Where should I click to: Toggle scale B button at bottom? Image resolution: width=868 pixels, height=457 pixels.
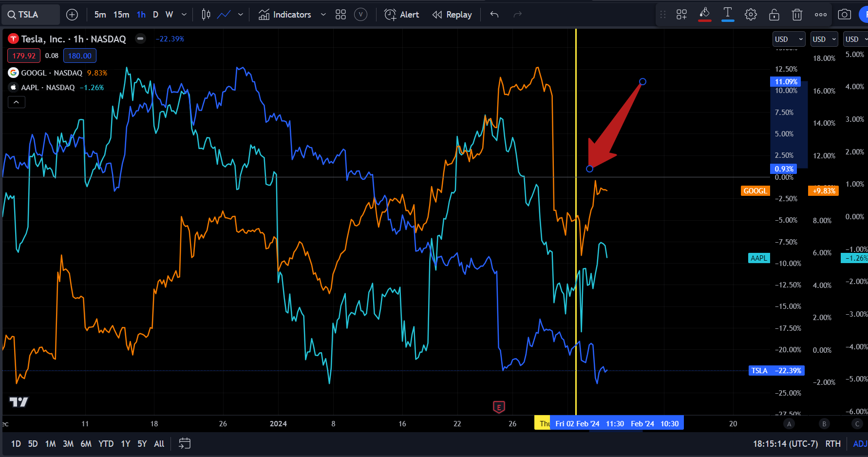[x=824, y=423]
